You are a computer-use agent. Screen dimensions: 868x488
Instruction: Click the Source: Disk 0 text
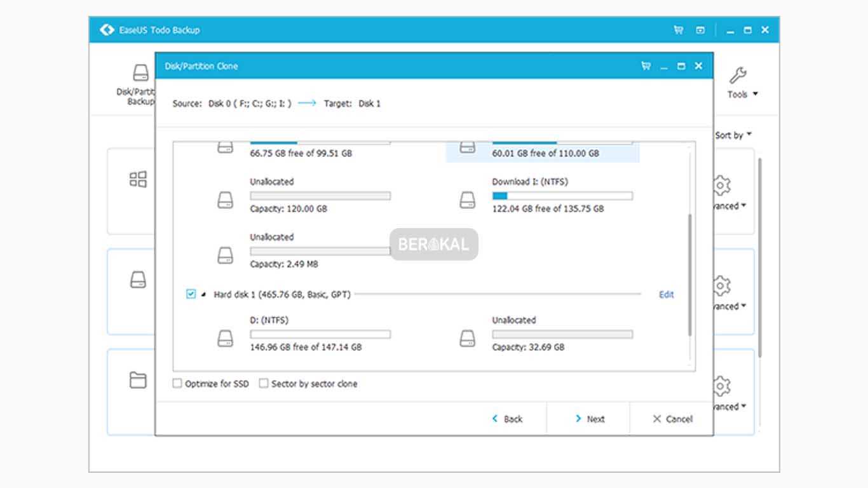[x=232, y=104]
